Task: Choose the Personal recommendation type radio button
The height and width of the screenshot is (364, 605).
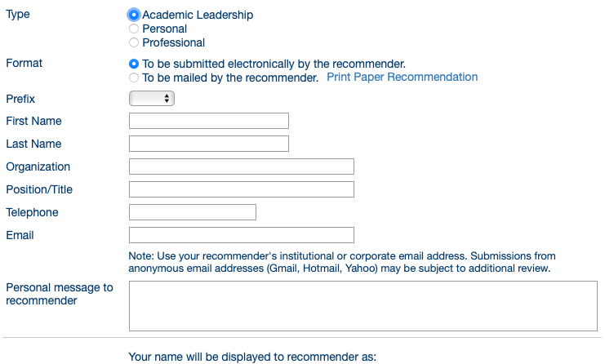Action: 134,29
